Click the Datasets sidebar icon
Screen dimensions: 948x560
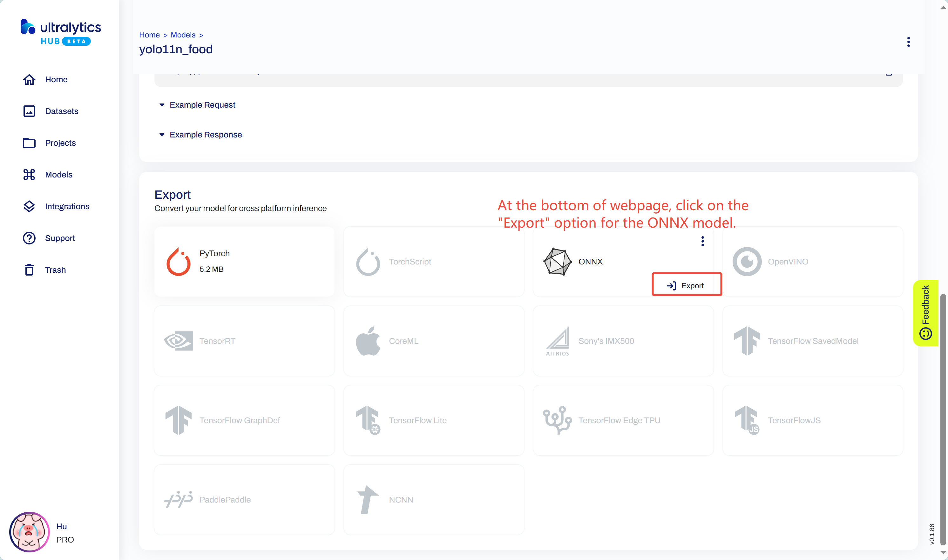click(x=29, y=111)
